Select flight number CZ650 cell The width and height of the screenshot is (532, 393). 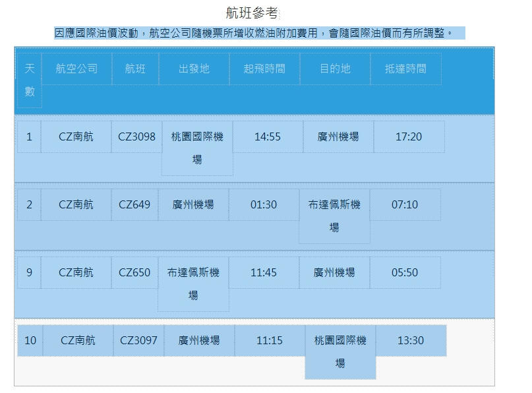pyautogui.click(x=134, y=272)
